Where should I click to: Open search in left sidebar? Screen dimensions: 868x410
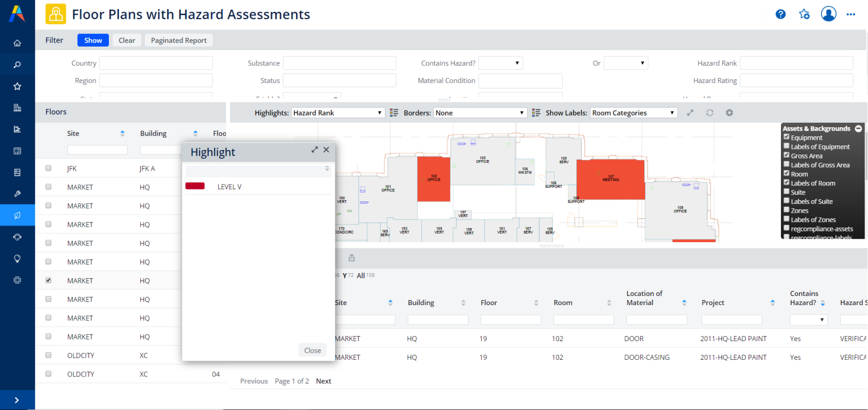click(17, 65)
